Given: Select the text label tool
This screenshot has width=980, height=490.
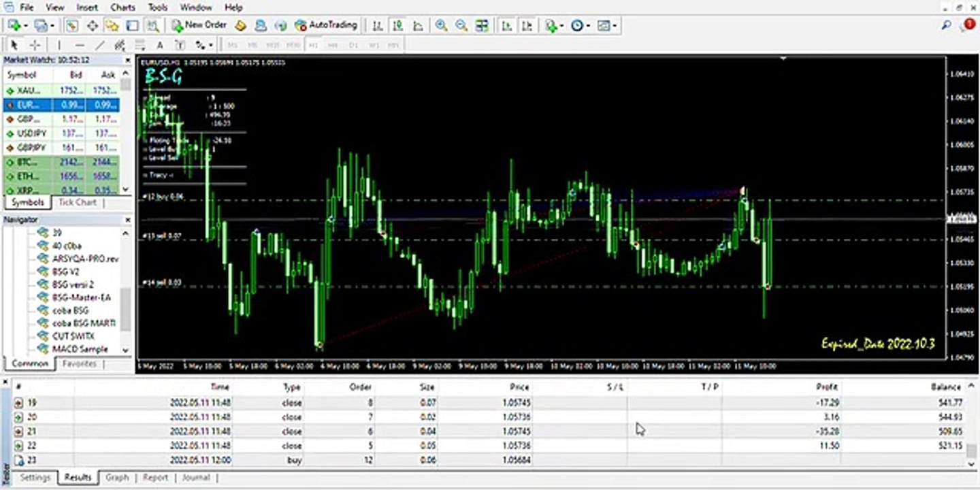Looking at the screenshot, I should point(180,45).
